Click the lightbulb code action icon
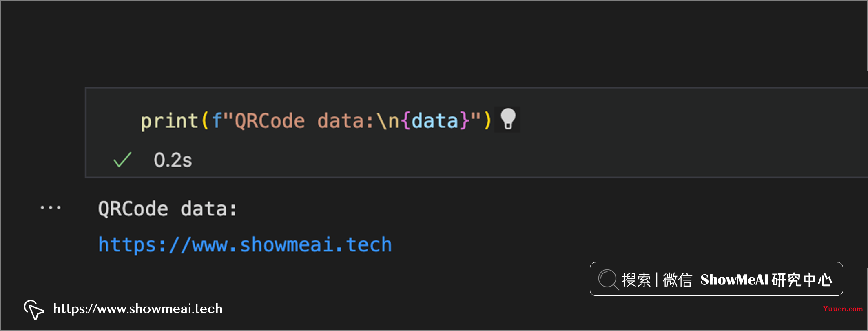The height and width of the screenshot is (331, 868). pos(508,120)
